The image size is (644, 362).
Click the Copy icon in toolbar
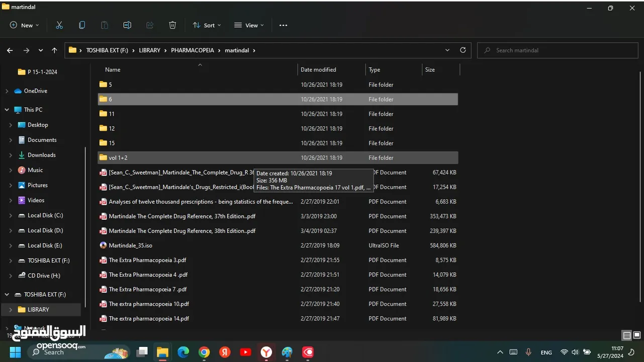tap(82, 25)
